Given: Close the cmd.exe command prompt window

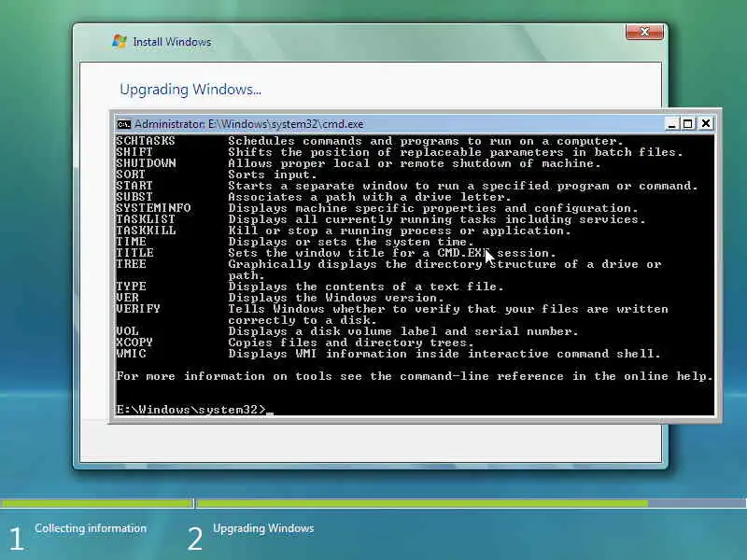Looking at the screenshot, I should point(706,124).
